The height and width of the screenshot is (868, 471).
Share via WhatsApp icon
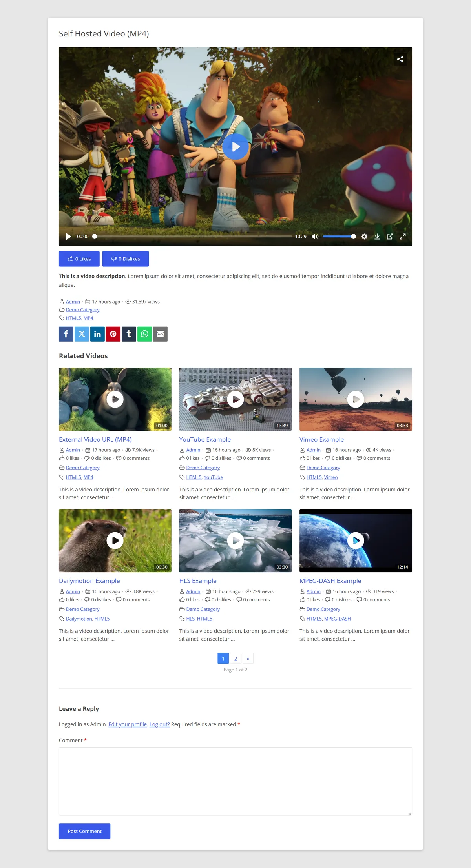coord(144,334)
